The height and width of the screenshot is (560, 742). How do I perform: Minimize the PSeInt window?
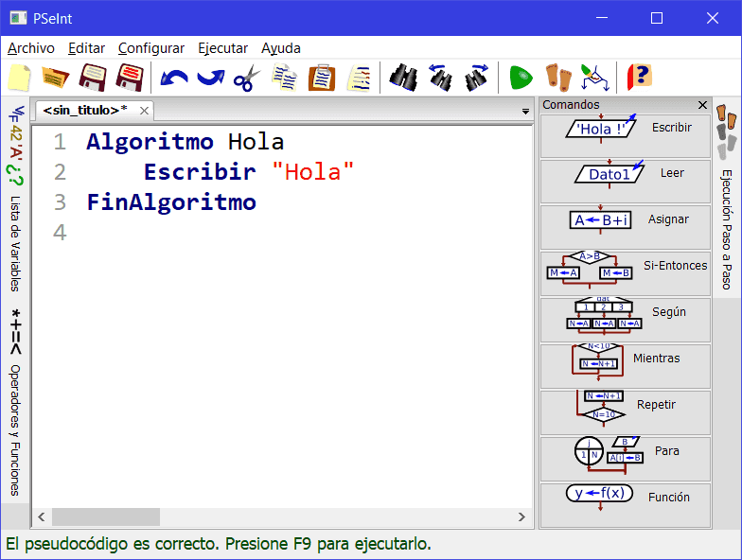pyautogui.click(x=602, y=18)
